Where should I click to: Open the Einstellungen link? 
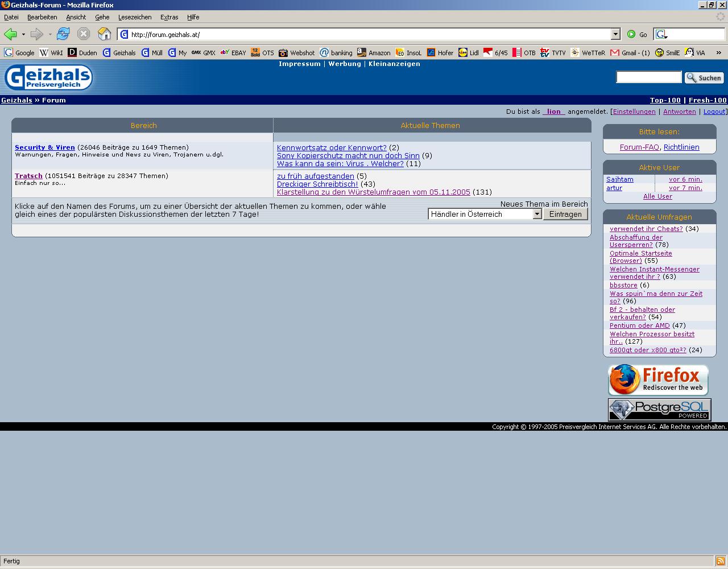[634, 112]
